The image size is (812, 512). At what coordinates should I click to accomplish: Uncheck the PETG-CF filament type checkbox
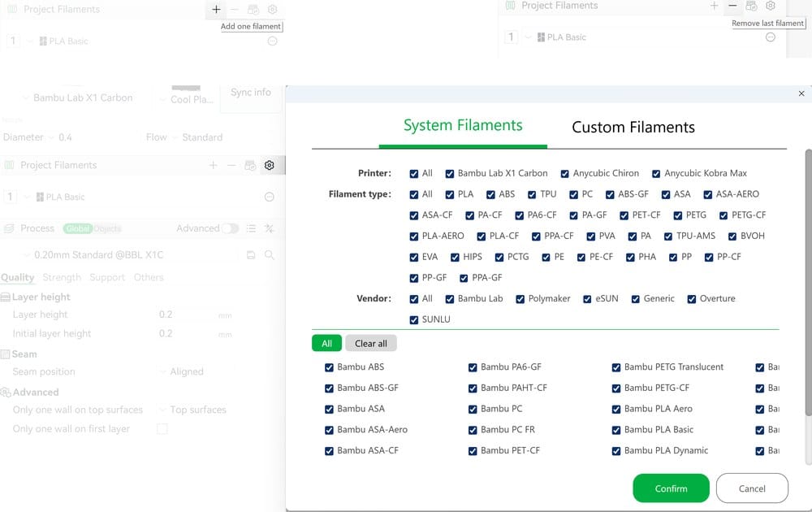723,215
